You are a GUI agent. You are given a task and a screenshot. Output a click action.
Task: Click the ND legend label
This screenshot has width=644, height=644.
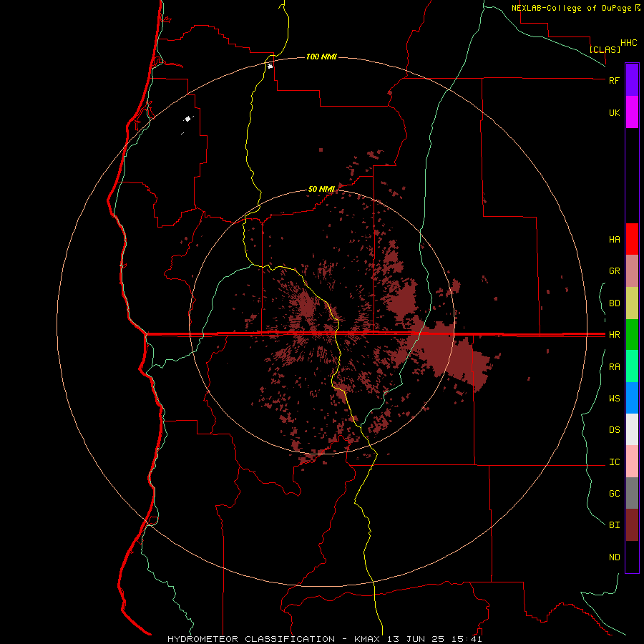pyautogui.click(x=614, y=557)
